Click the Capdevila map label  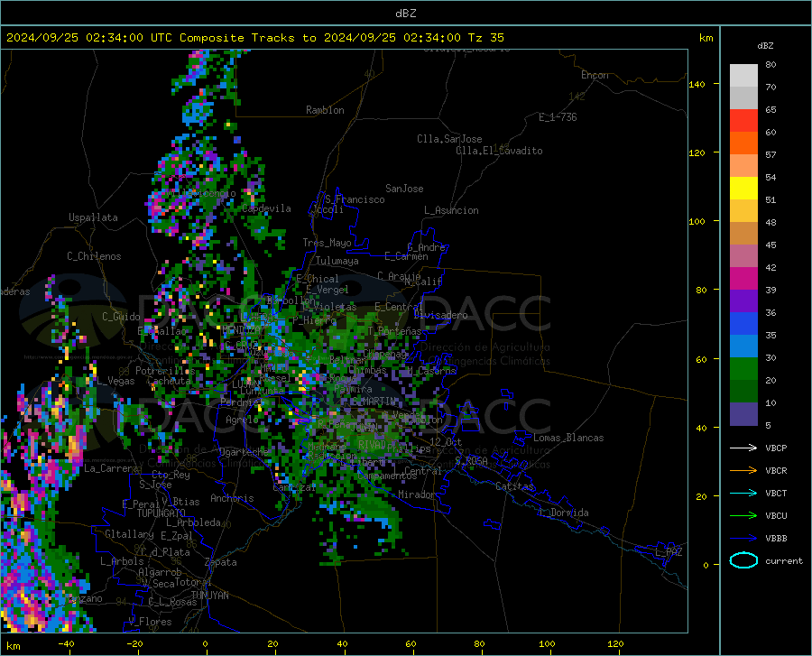coord(266,208)
